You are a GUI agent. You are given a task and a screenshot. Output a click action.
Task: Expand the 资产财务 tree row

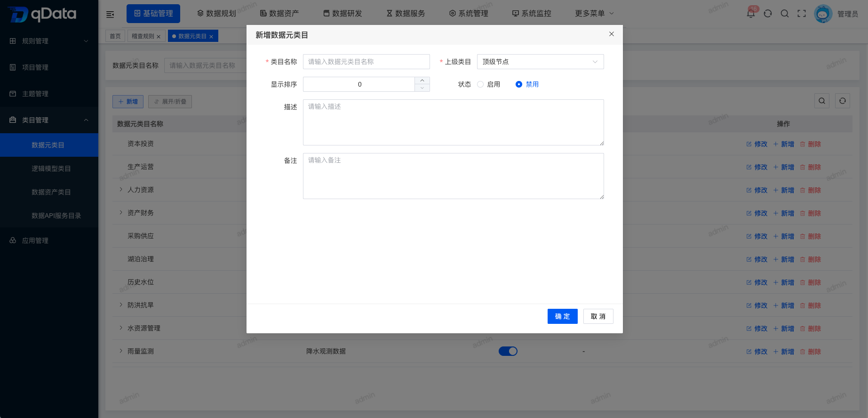point(121,212)
